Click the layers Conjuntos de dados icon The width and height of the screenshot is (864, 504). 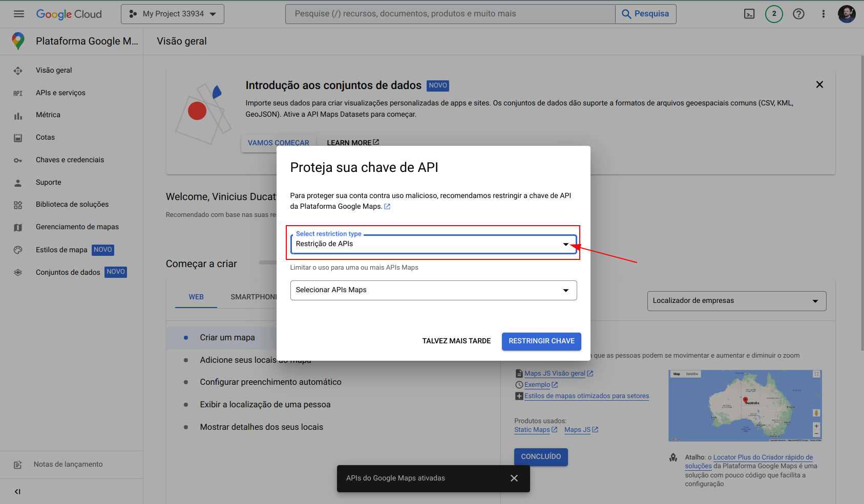[18, 272]
